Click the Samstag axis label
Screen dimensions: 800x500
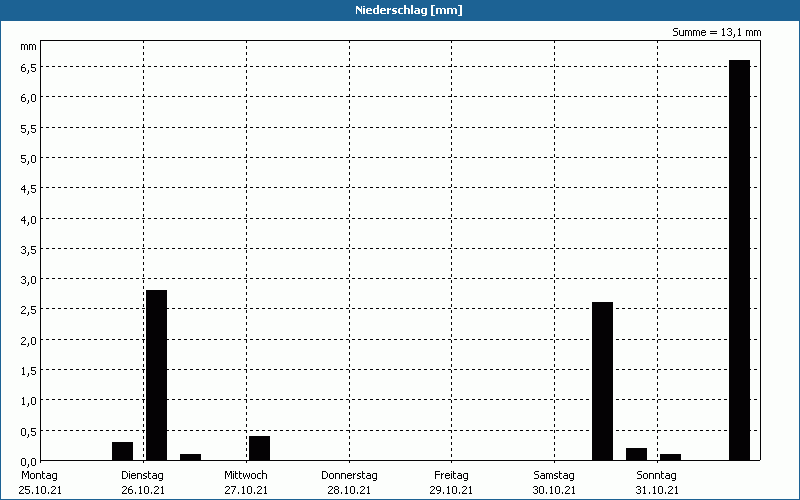(x=554, y=475)
